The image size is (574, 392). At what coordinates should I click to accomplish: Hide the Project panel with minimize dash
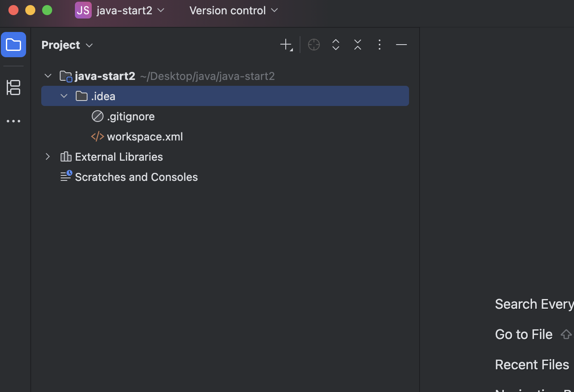click(x=401, y=45)
